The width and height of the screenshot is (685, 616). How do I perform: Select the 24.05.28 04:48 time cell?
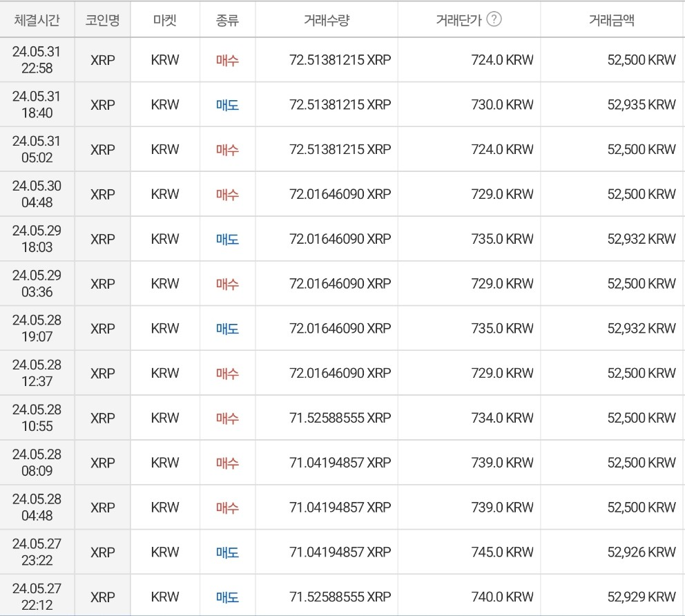[x=37, y=507]
